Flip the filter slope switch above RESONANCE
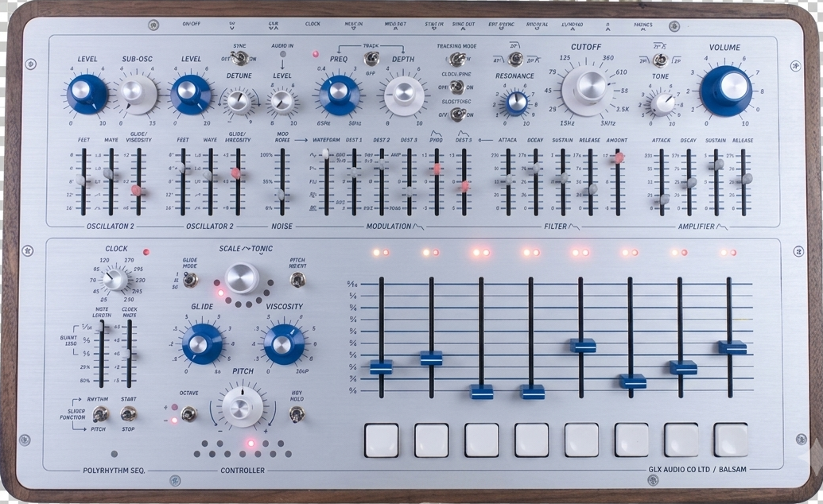The height and width of the screenshot is (504, 823). (x=516, y=59)
